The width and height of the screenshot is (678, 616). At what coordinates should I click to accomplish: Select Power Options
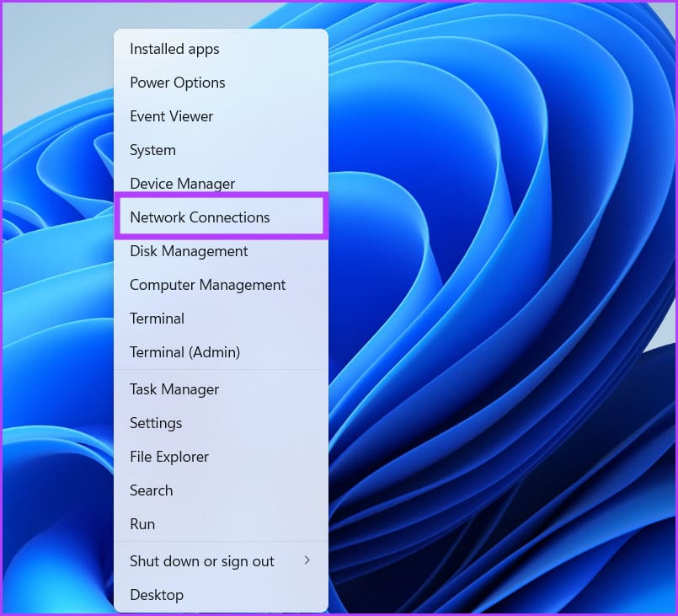221,83
